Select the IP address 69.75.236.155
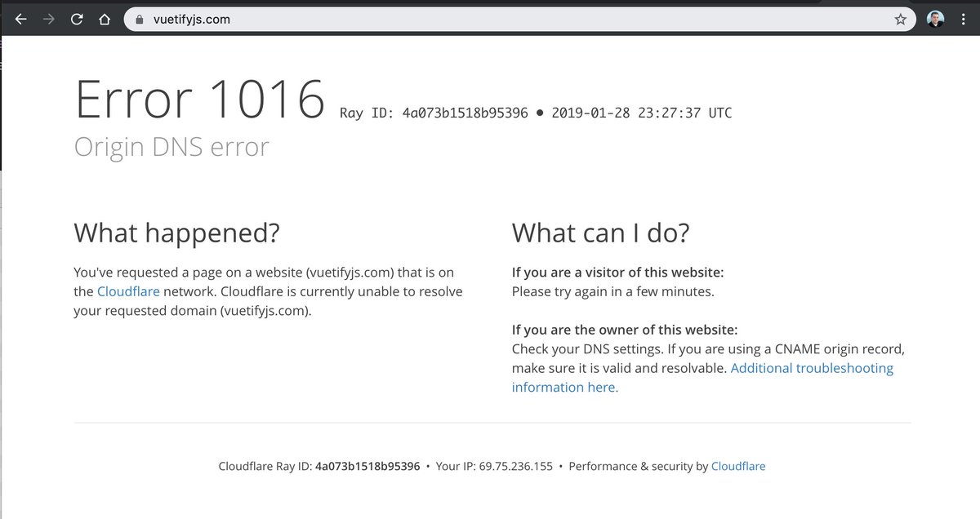Screen dimensions: 980x519 pyautogui.click(x=516, y=467)
